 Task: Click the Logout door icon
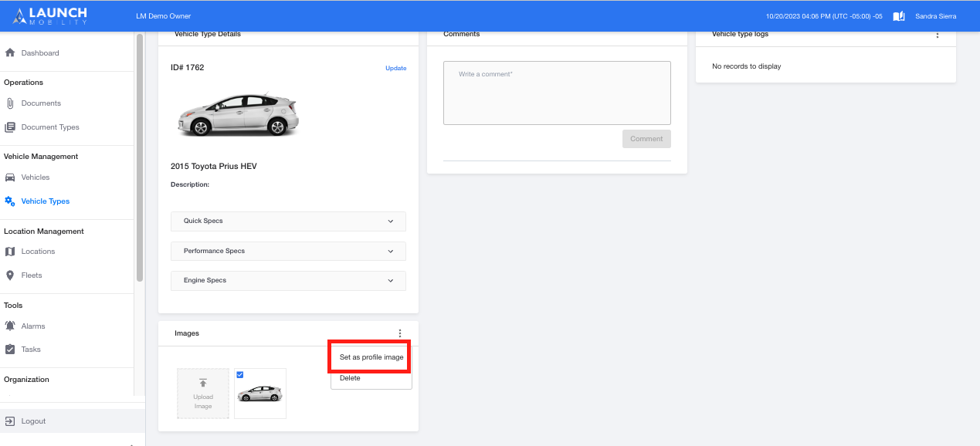tap(10, 421)
